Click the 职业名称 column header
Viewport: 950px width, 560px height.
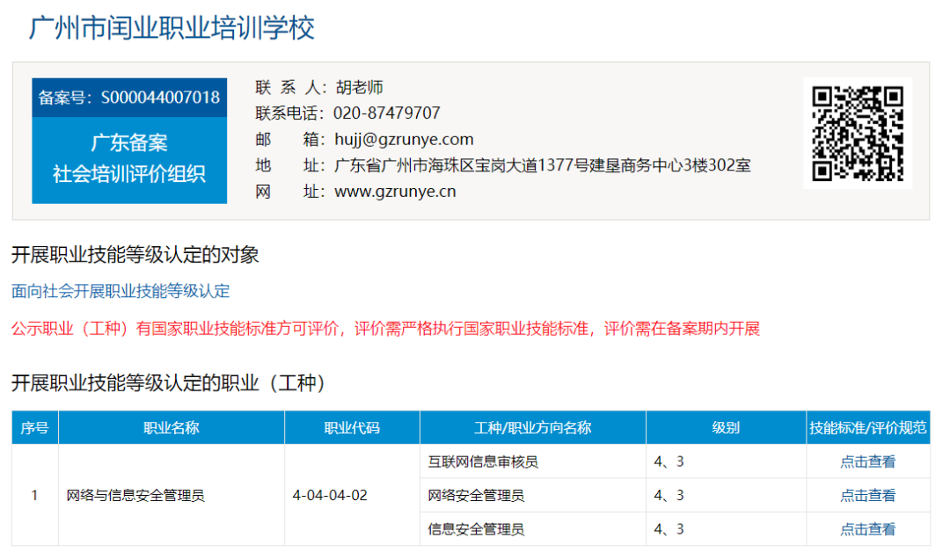[172, 428]
